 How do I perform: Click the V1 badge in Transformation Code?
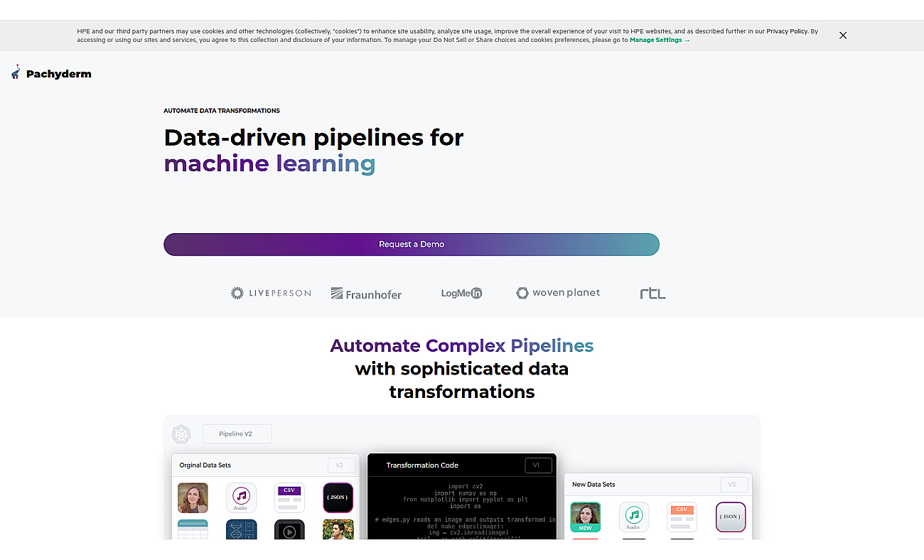point(538,465)
